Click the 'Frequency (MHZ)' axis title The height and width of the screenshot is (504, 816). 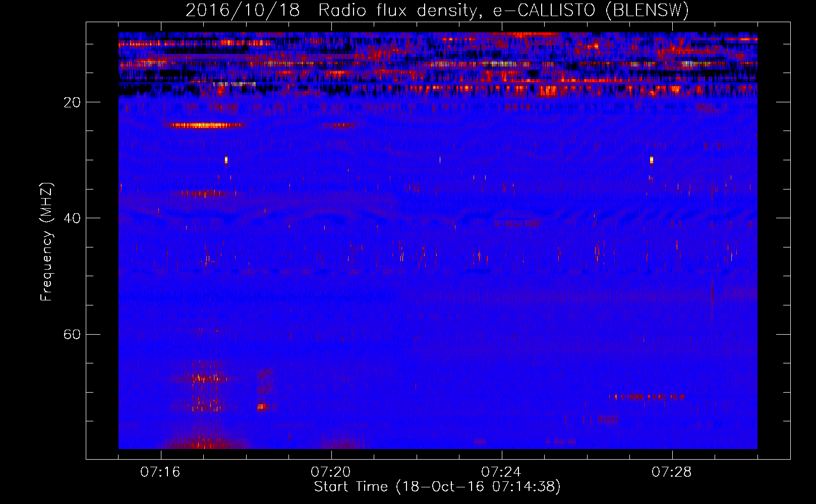coord(46,242)
